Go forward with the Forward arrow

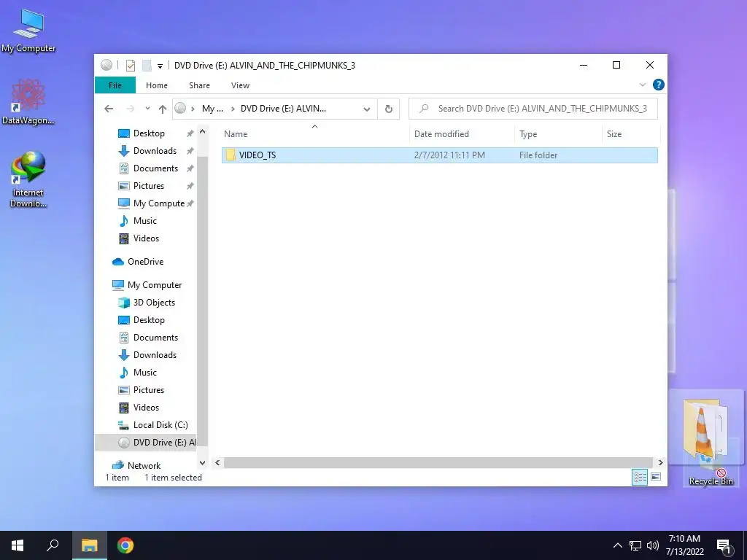pos(130,109)
